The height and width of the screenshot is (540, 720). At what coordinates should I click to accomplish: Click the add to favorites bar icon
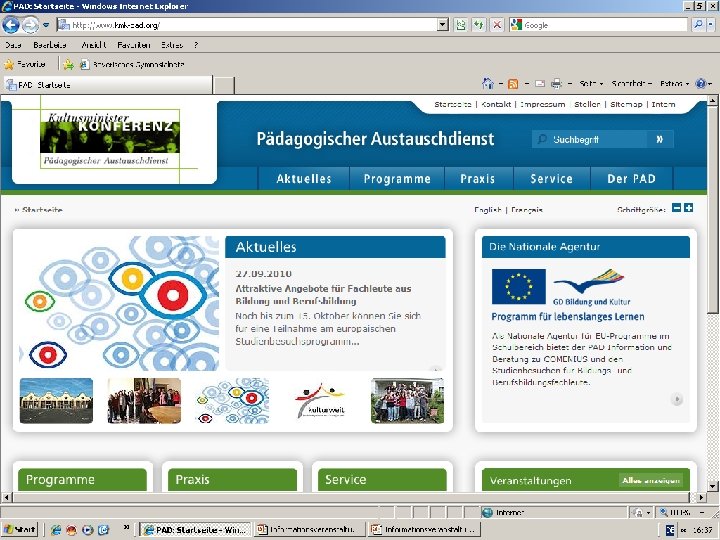pyautogui.click(x=68, y=65)
